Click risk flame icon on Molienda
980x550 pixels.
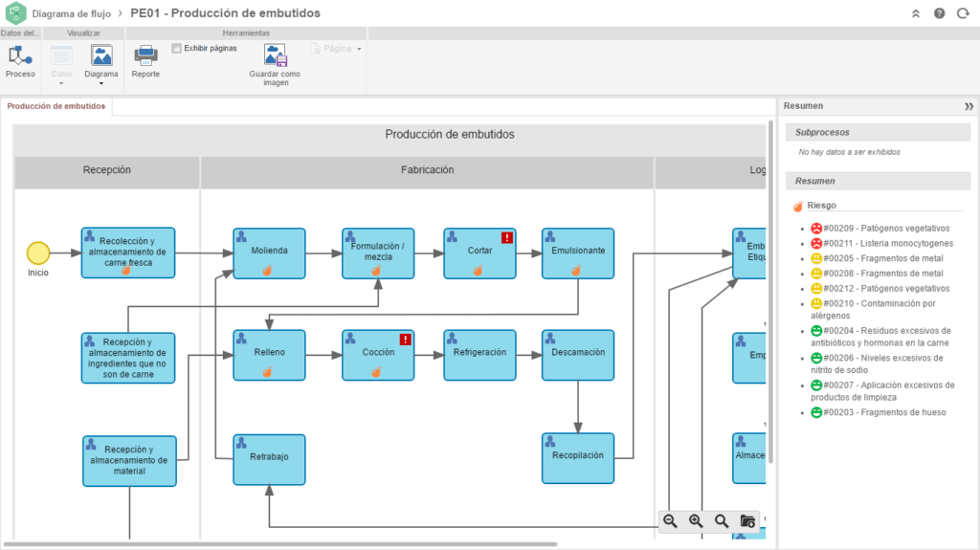pyautogui.click(x=270, y=270)
